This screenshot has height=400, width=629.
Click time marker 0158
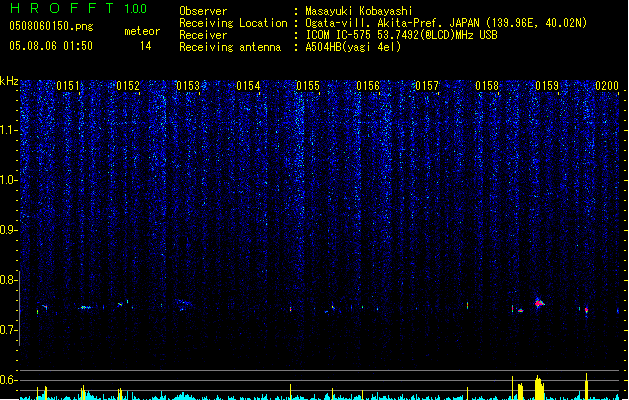coord(487,86)
